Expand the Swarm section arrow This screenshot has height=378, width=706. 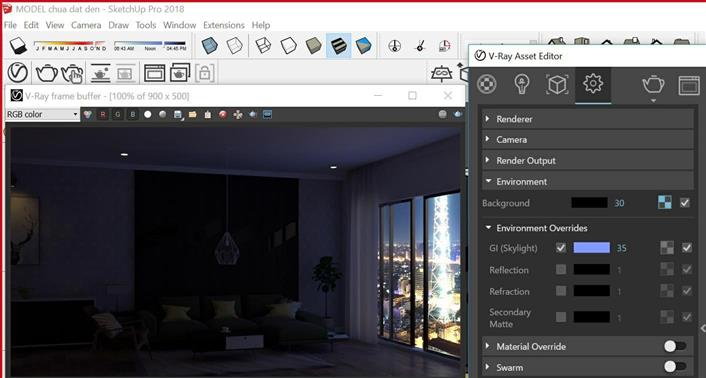coord(488,367)
